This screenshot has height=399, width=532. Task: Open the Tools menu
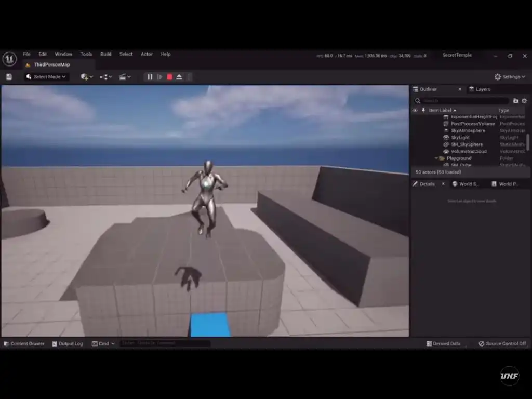click(86, 54)
